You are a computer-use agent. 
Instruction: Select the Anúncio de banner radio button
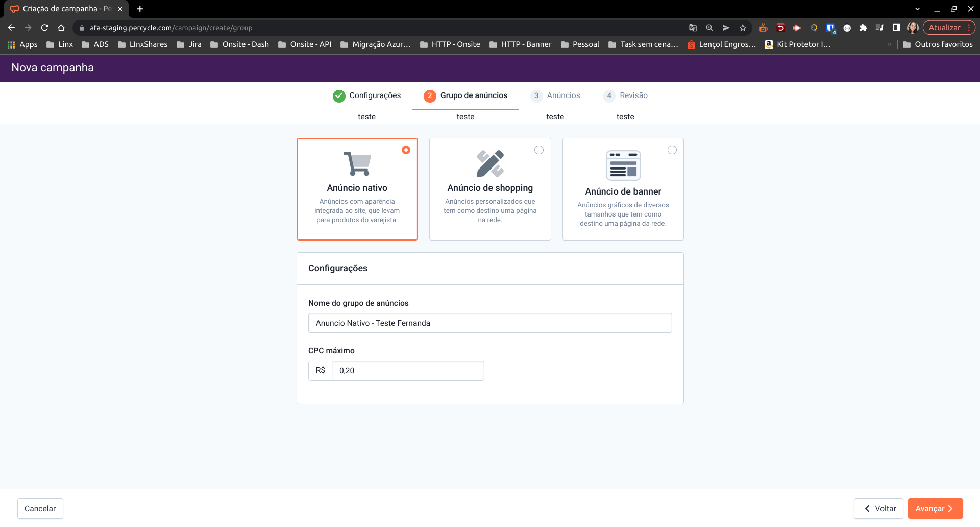[x=672, y=150]
